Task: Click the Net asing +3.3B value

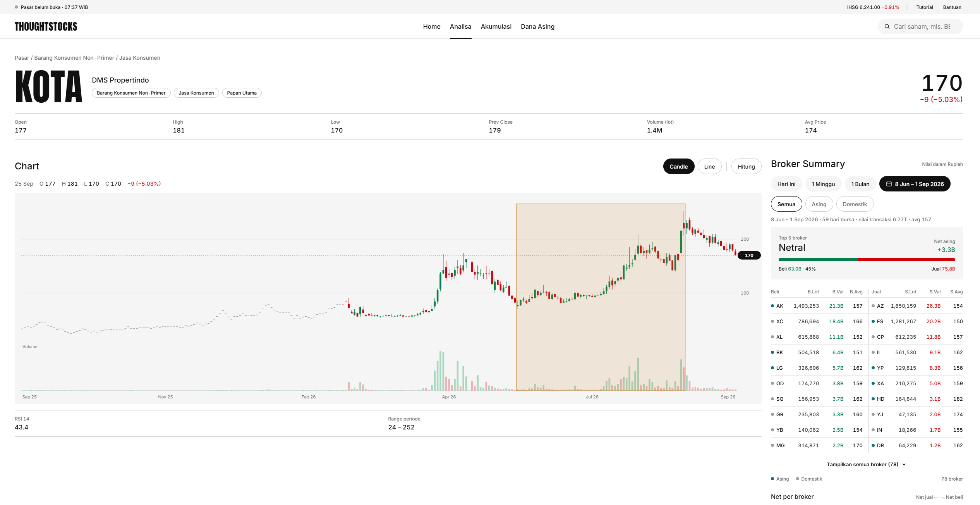Action: 946,250
